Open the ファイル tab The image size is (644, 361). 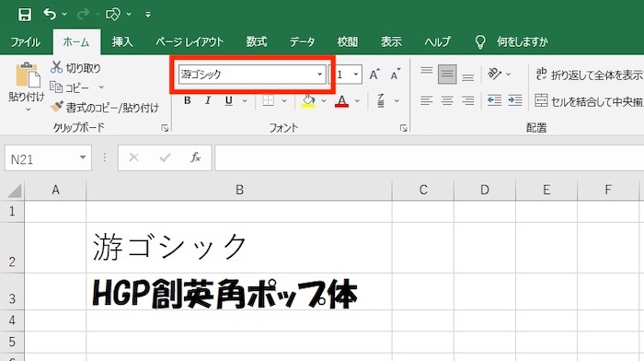[x=26, y=42]
